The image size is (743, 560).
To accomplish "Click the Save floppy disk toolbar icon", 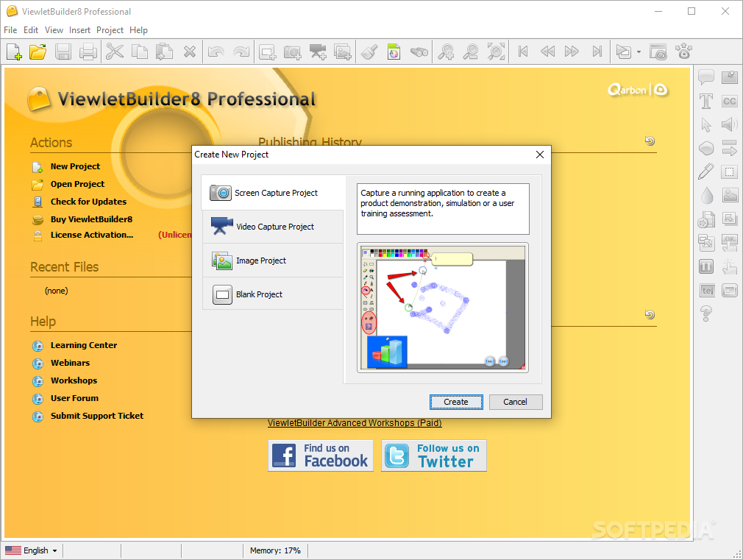I will tap(63, 52).
